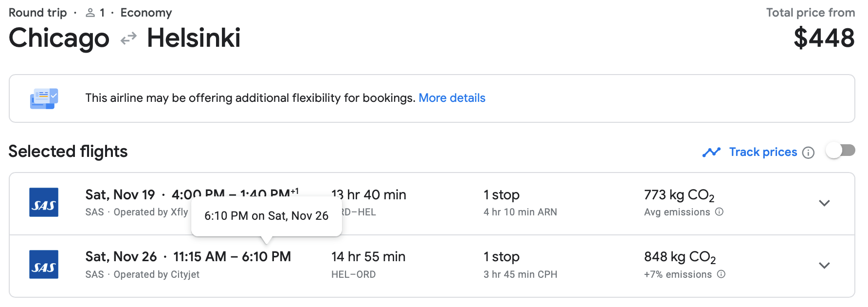
Task: Click the Chicago origin heading
Action: 59,38
